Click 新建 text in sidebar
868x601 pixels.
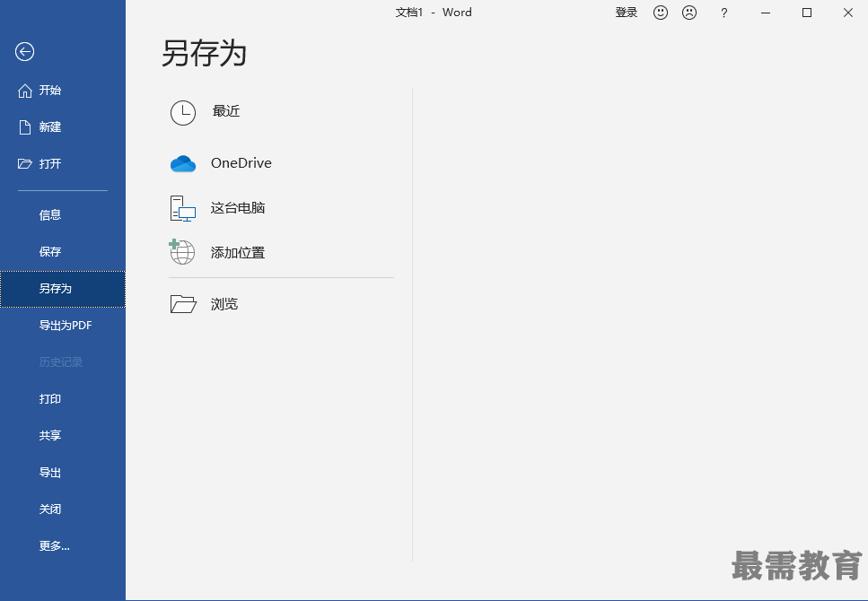[x=50, y=127]
